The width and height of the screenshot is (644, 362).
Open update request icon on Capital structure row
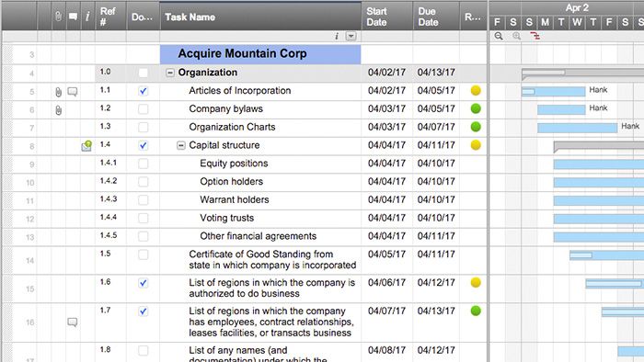(x=86, y=145)
